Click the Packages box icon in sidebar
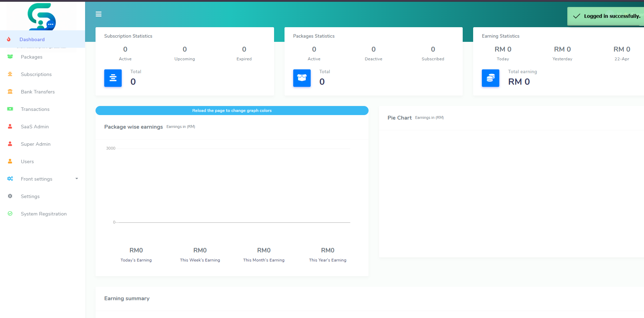The width and height of the screenshot is (644, 318). (10, 57)
